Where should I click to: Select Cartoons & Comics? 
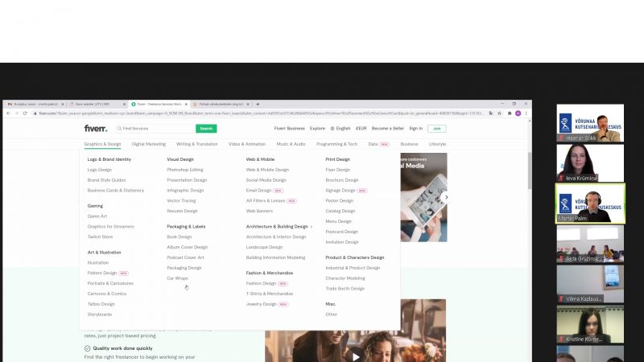(107, 294)
